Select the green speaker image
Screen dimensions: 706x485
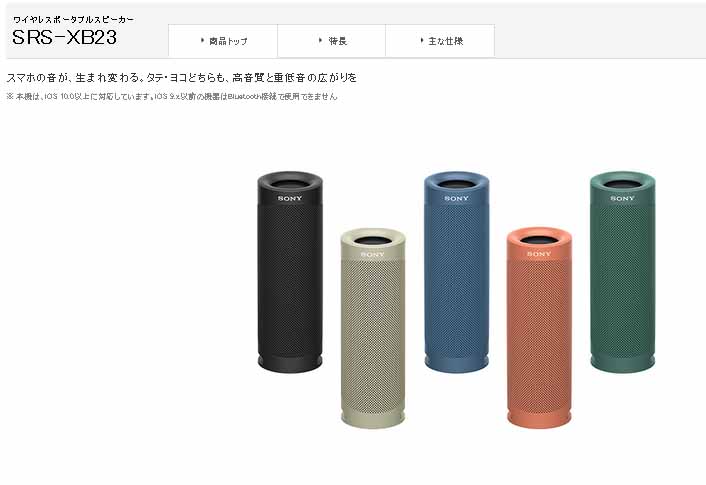(x=623, y=272)
